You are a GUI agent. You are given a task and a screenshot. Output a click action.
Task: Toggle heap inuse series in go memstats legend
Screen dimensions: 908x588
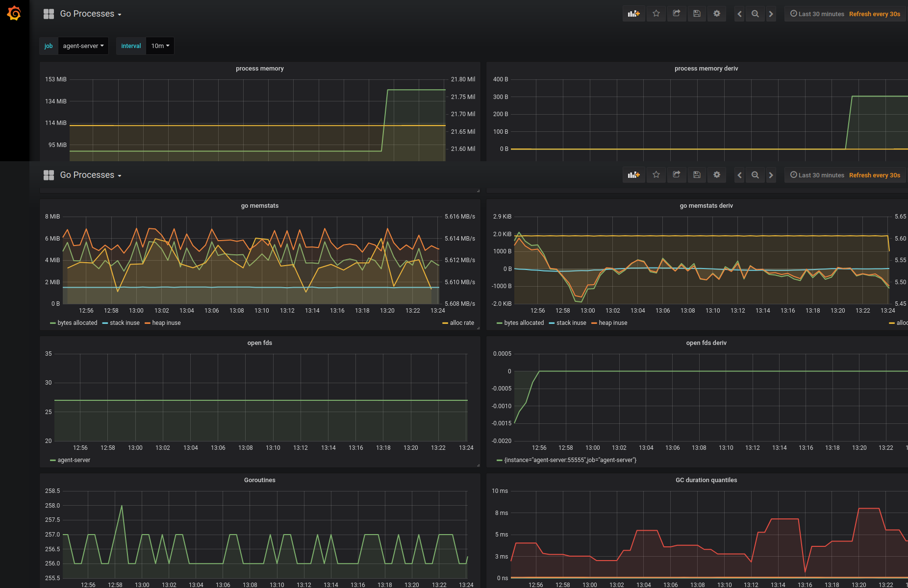coord(166,323)
